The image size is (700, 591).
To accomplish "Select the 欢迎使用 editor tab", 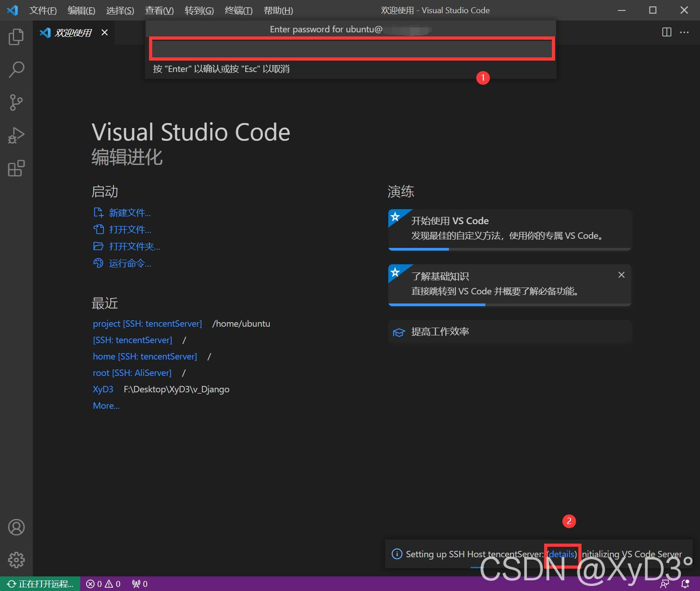I will tap(73, 32).
